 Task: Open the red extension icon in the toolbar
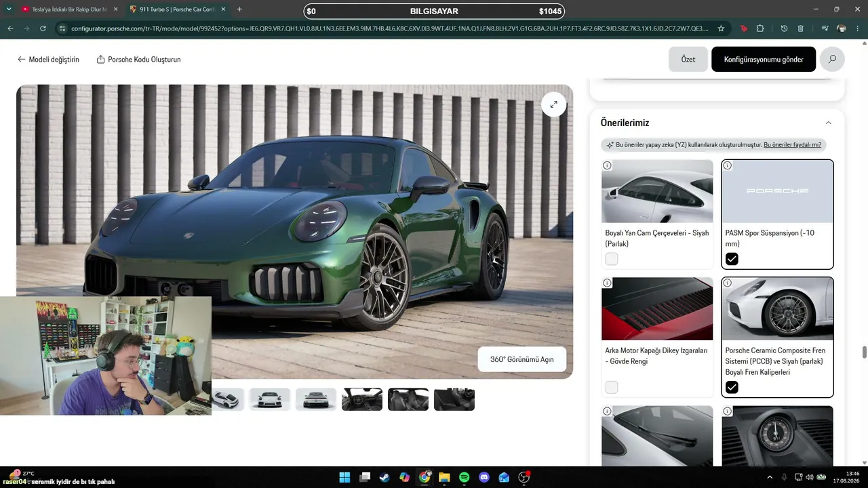(744, 28)
